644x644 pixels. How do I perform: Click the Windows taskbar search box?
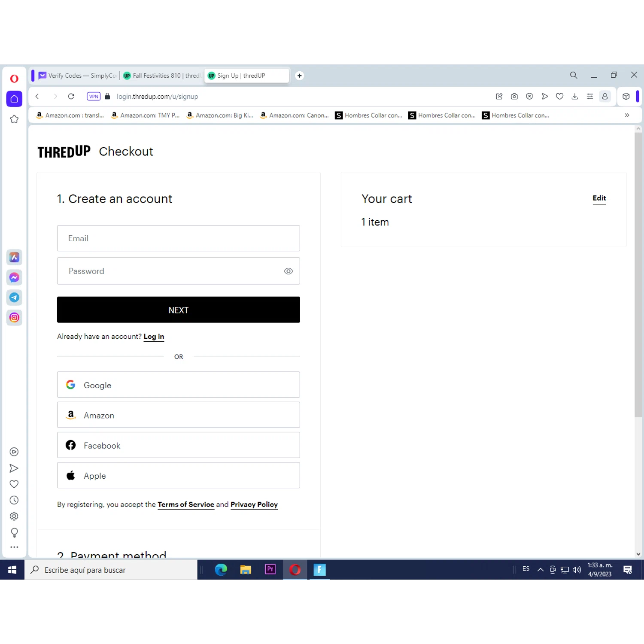111,570
